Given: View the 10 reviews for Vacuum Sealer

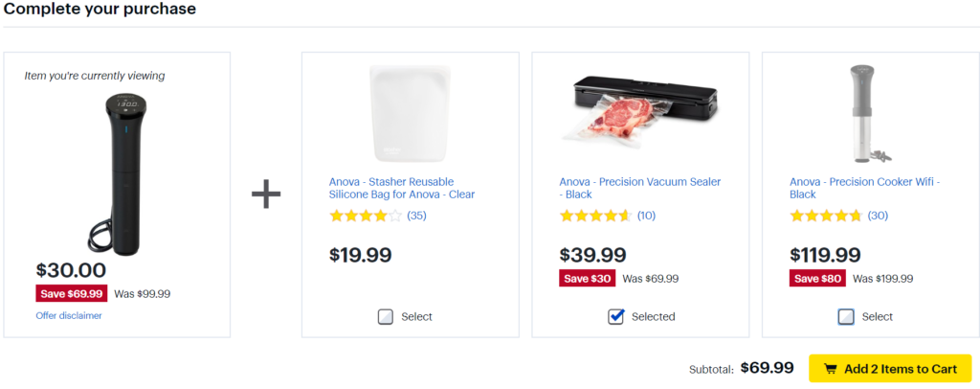Looking at the screenshot, I should tap(646, 216).
